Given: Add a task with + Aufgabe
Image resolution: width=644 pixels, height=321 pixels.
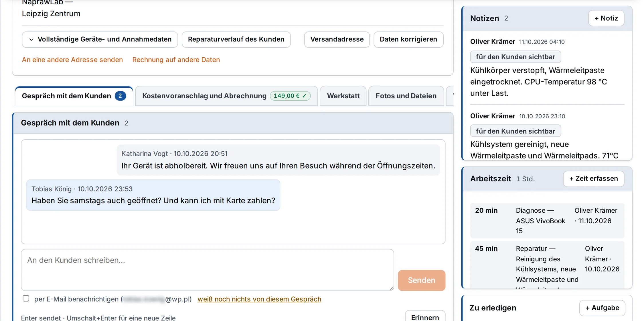Looking at the screenshot, I should coord(602,308).
